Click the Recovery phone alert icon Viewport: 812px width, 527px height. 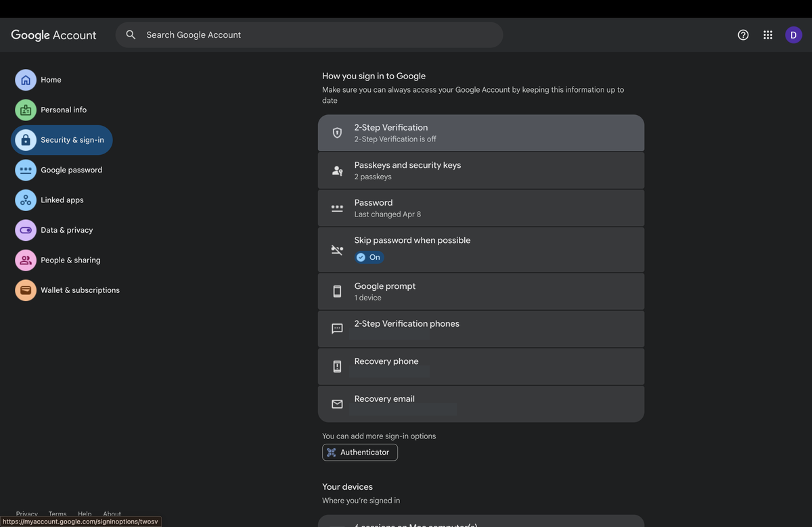[337, 367]
